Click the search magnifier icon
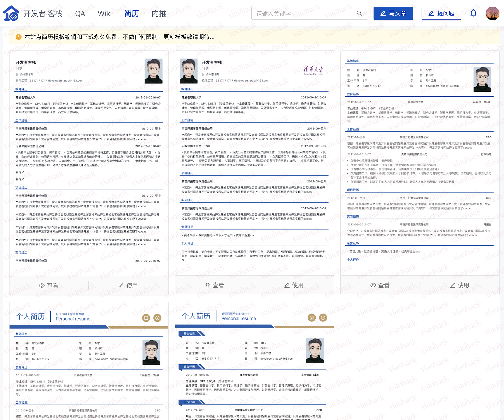This screenshot has width=504, height=420. click(359, 13)
